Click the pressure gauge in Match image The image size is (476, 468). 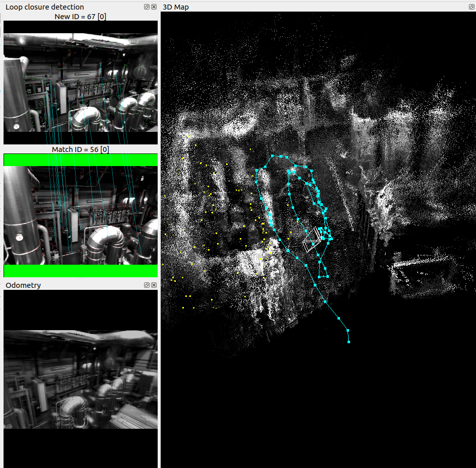click(x=19, y=236)
